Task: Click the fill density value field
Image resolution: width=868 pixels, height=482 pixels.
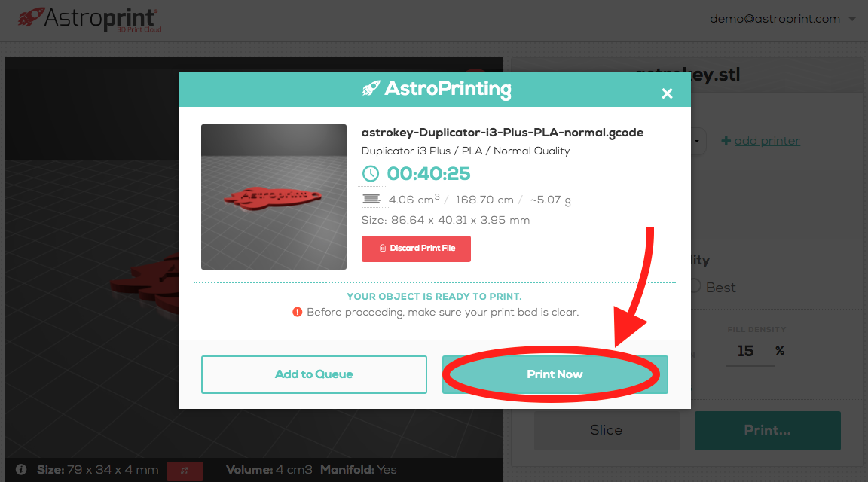Action: click(746, 351)
